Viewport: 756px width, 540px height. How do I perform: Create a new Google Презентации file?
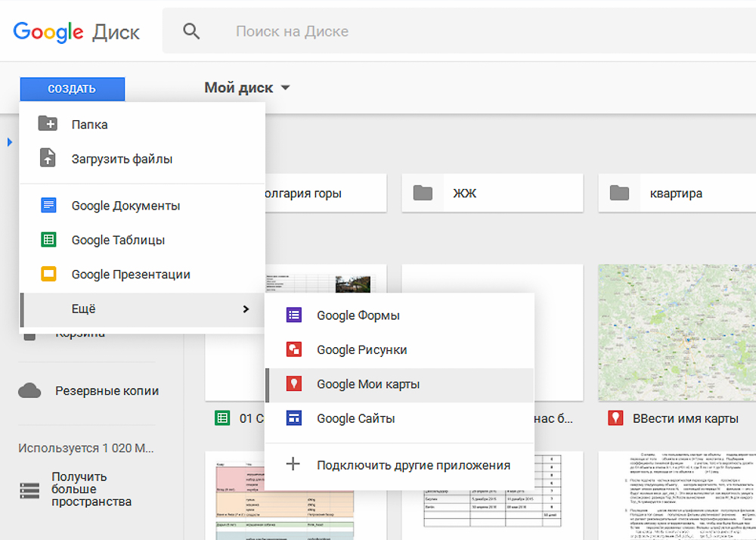142,274
